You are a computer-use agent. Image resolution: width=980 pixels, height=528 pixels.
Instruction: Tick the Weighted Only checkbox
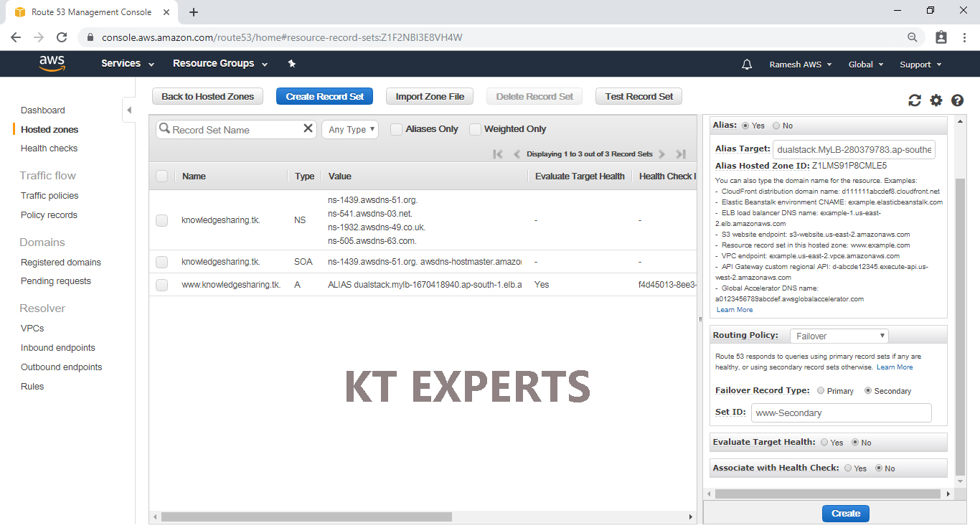tap(475, 129)
